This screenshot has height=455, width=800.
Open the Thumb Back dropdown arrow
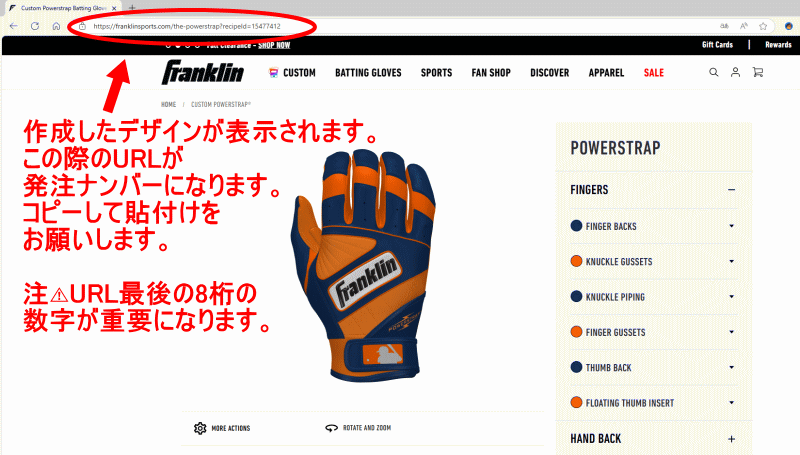[732, 367]
